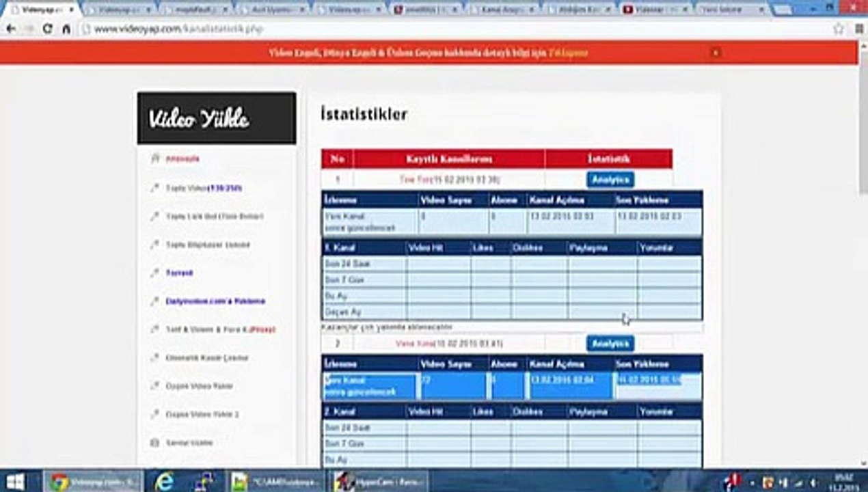The height and width of the screenshot is (492, 868).
Task: Click icon beside Dailymotion sidebar item
Action: tap(154, 301)
